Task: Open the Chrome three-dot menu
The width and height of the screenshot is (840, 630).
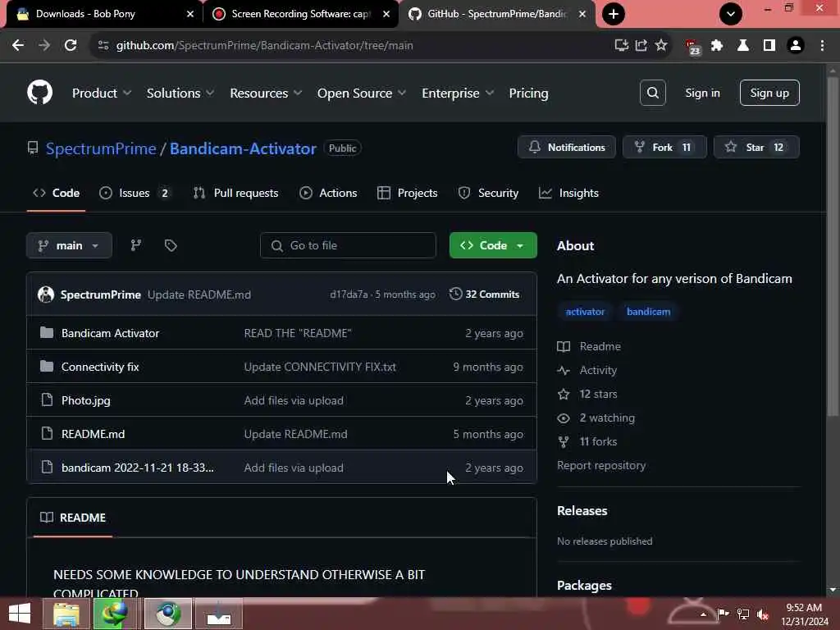Action: [822, 46]
